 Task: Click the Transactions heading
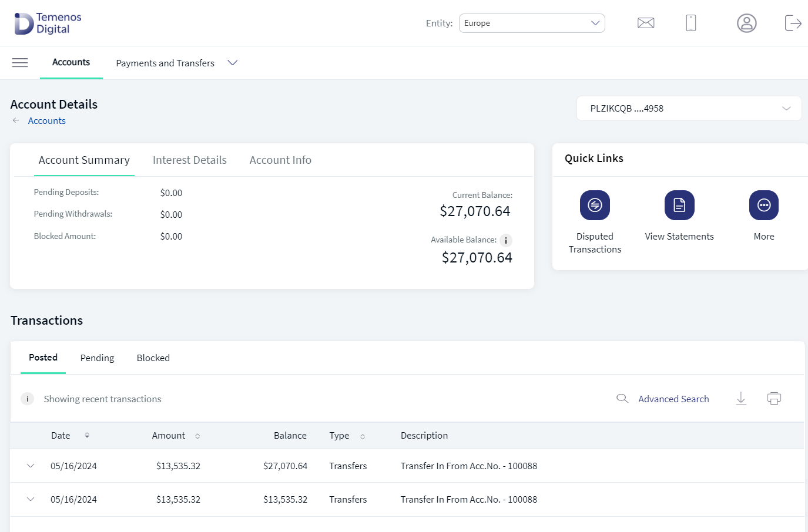pyautogui.click(x=47, y=320)
